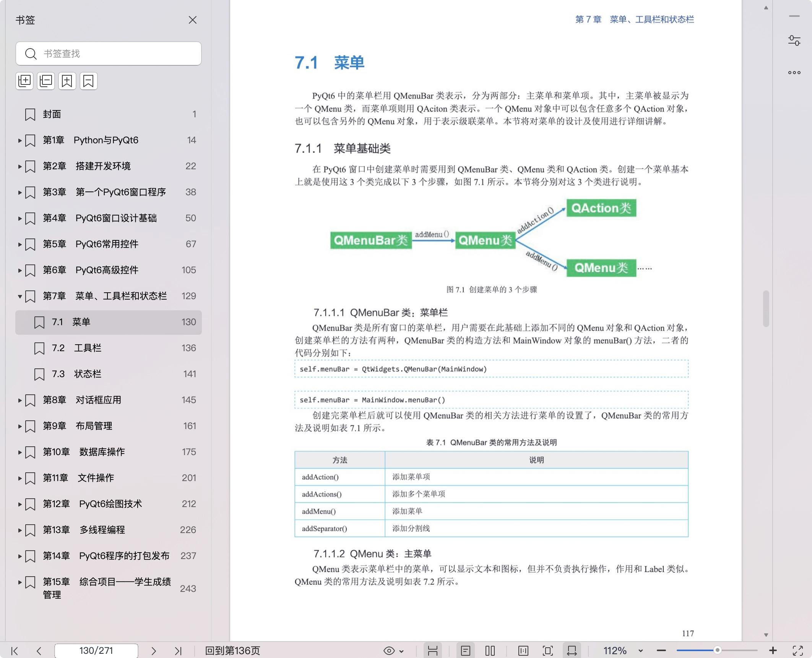Viewport: 812px width, 658px height.
Task: Click actual size 1:1 icon
Action: click(x=523, y=651)
